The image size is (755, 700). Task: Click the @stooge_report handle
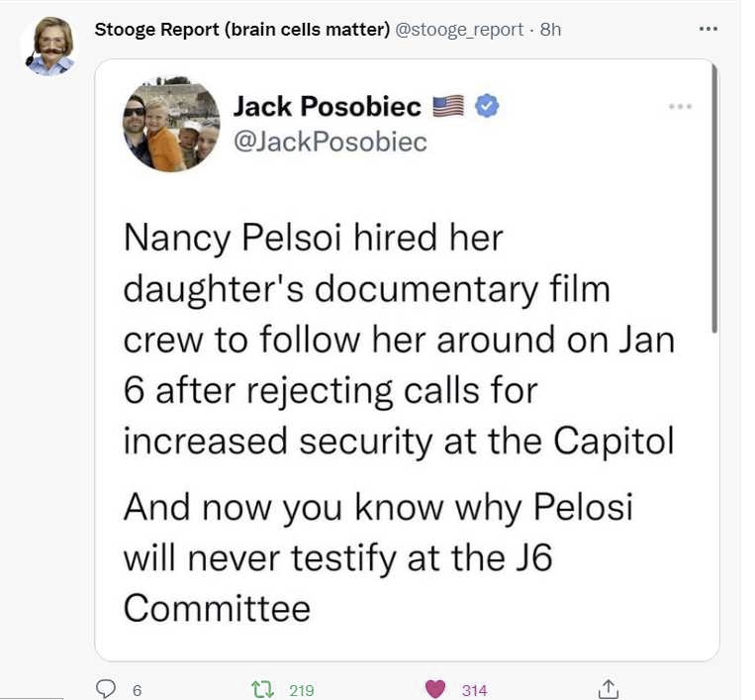pyautogui.click(x=459, y=29)
